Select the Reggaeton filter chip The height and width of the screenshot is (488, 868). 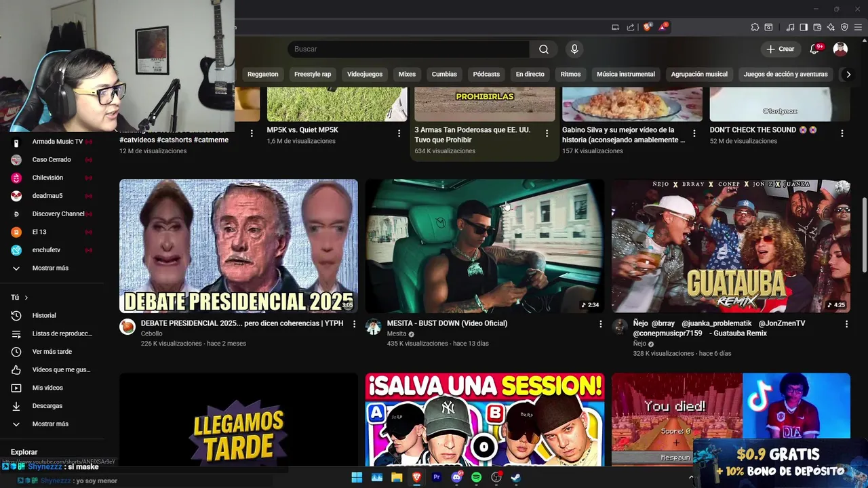click(262, 74)
